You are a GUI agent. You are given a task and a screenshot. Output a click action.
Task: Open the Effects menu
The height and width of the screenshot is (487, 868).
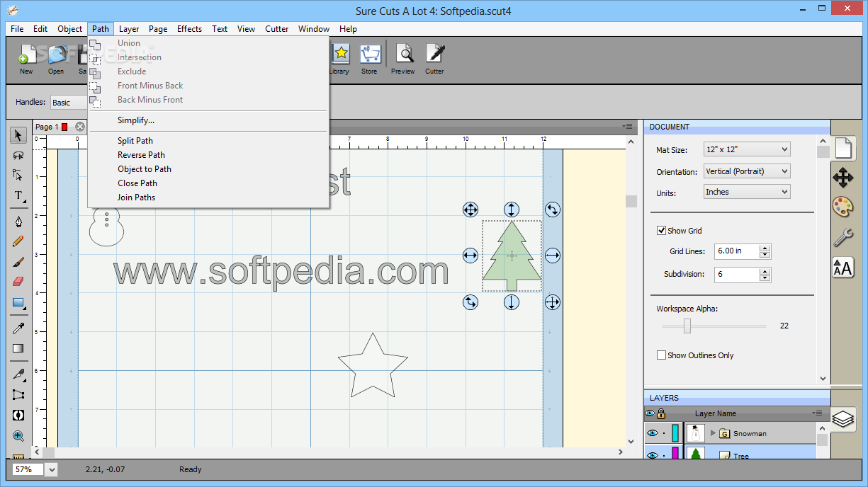(189, 29)
